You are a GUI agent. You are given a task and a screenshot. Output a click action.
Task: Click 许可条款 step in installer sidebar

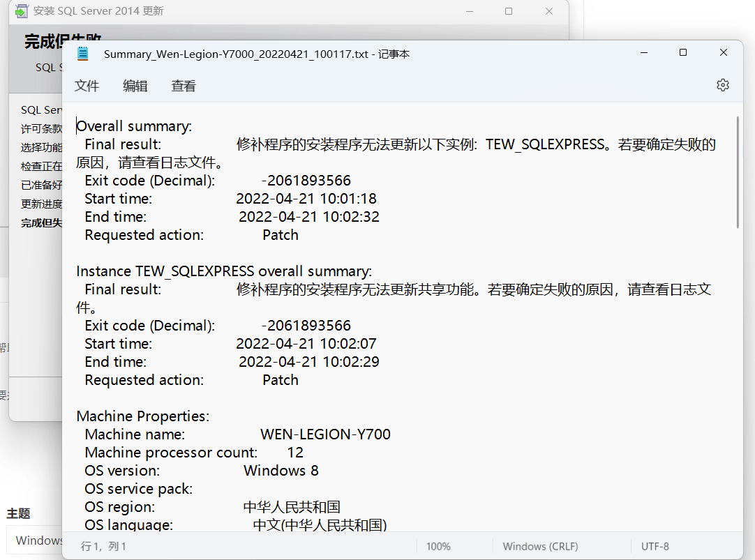(41, 128)
